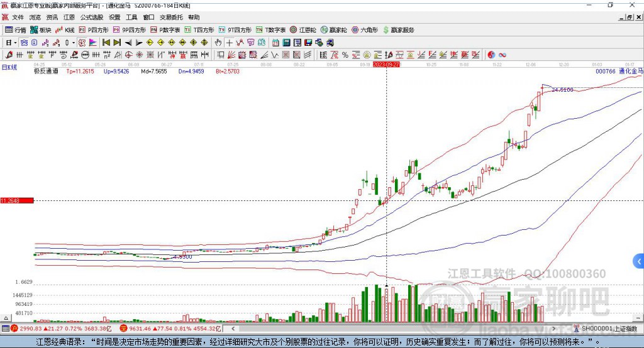Open the 工具 menu
Viewport: 644px width, 348px height.
pyautogui.click(x=131, y=17)
